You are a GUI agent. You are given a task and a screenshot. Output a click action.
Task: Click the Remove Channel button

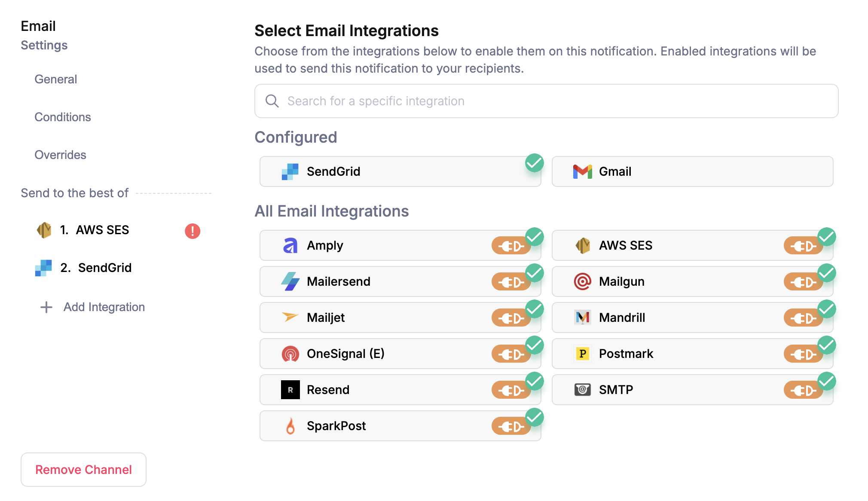tap(83, 470)
